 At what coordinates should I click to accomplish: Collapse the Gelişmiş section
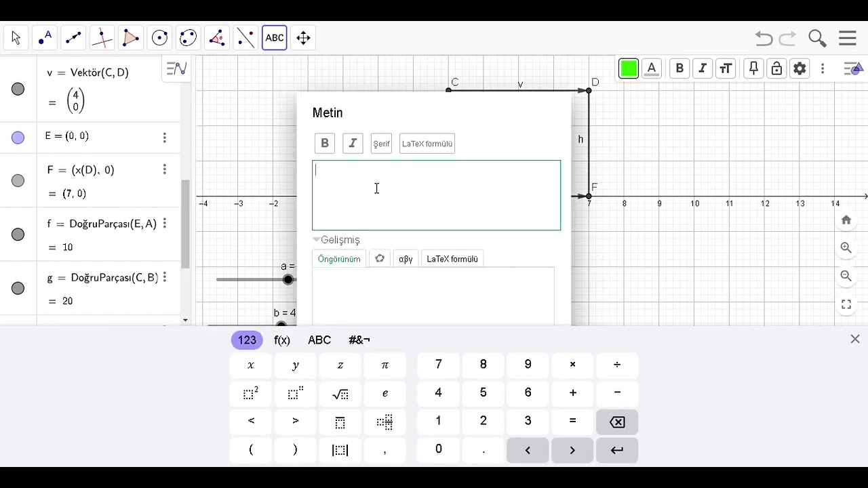pos(337,240)
